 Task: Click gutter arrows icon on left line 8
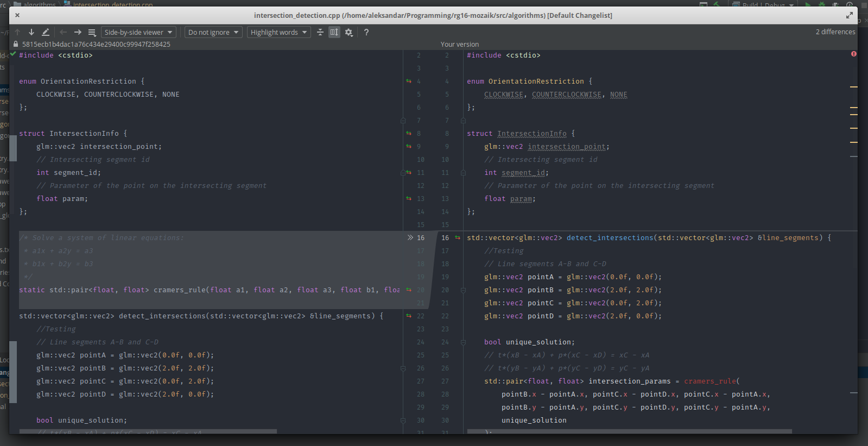pyautogui.click(x=409, y=134)
